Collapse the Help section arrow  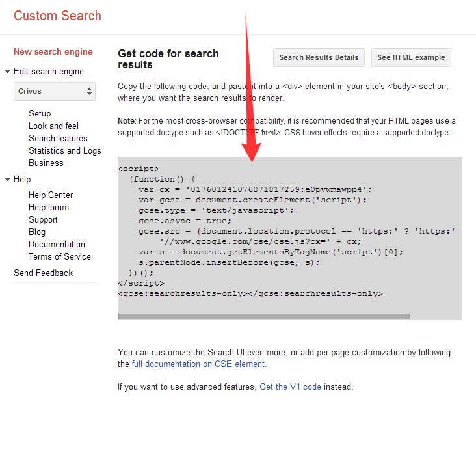(7, 180)
